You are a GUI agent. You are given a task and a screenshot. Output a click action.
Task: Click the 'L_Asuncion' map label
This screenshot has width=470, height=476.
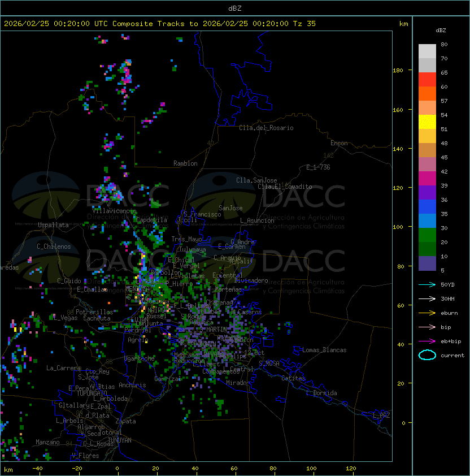[x=257, y=220]
